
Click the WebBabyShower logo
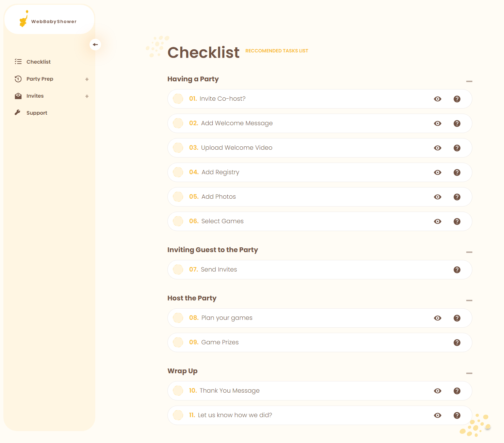48,19
